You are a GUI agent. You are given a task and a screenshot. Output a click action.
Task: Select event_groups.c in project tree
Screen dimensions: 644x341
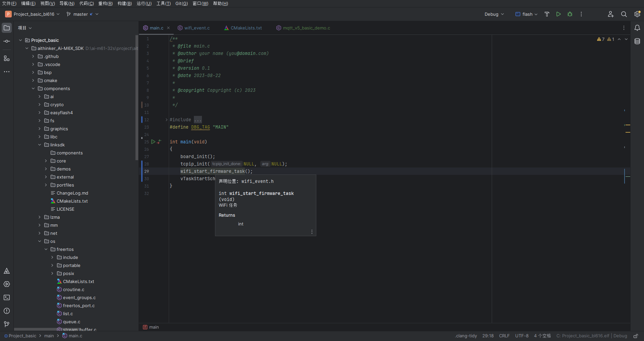pyautogui.click(x=79, y=297)
